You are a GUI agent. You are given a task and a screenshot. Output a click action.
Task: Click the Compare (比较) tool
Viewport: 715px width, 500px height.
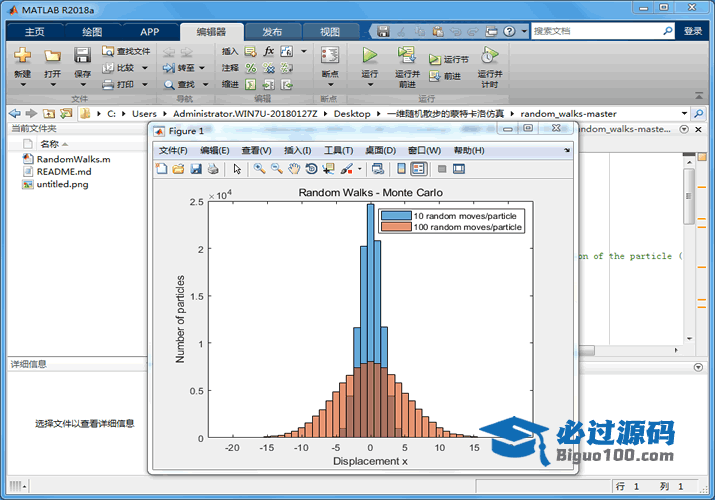118,68
